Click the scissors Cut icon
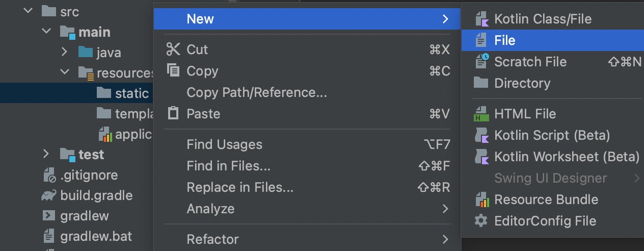This screenshot has height=251, width=644. click(173, 49)
